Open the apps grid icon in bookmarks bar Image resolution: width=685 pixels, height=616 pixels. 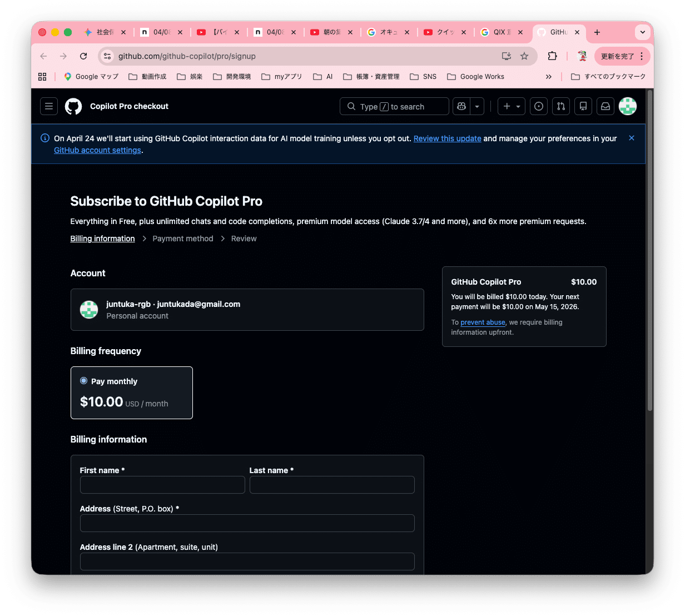click(x=42, y=77)
